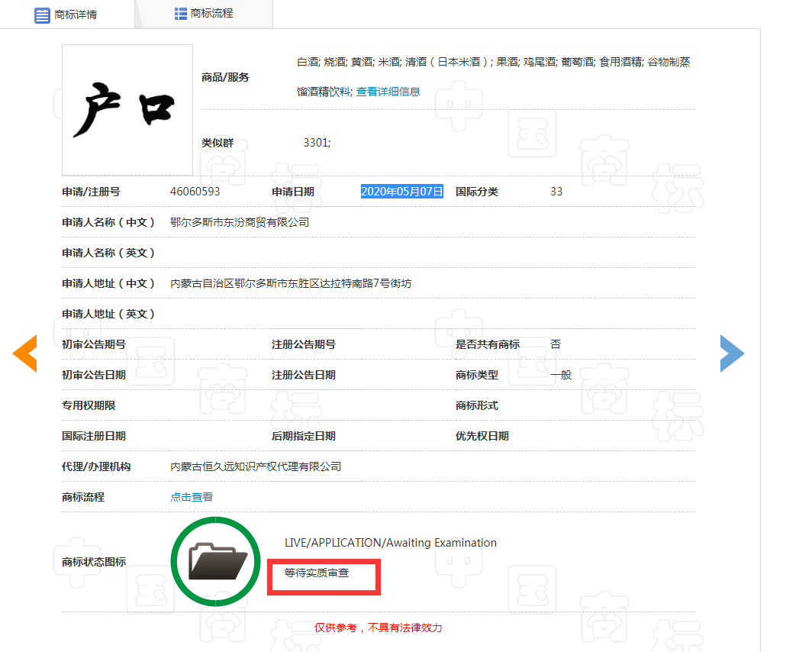Click the document icon on 商标详情 tab
Screen dimensions: 812x652
coord(42,15)
